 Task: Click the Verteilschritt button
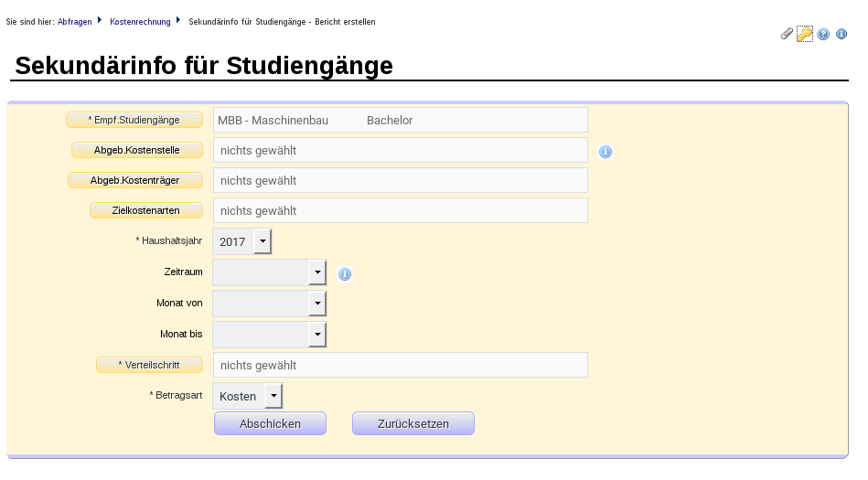pos(149,365)
